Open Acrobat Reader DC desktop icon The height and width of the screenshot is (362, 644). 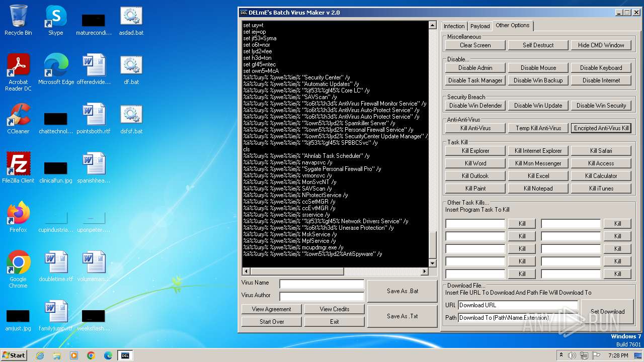tap(18, 72)
